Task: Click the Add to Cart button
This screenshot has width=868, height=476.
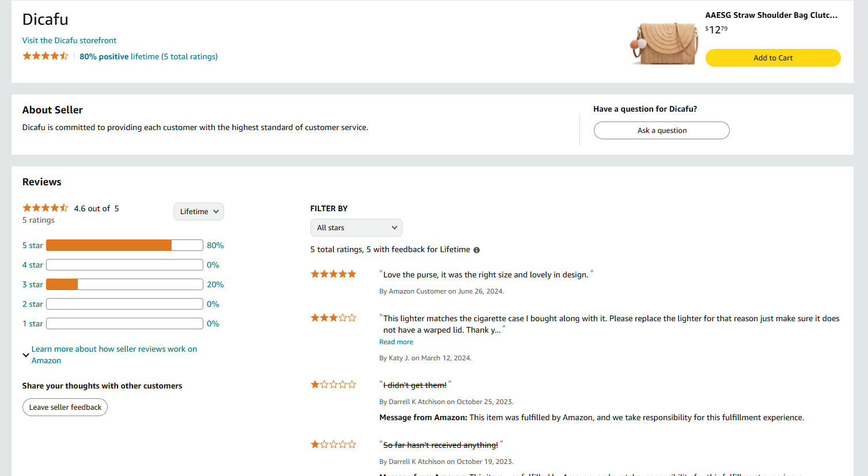Action: coord(773,58)
